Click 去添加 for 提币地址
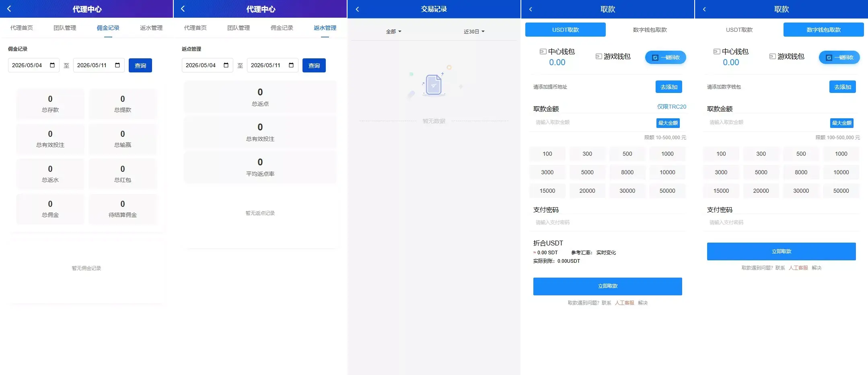This screenshot has height=375, width=868. [x=669, y=87]
